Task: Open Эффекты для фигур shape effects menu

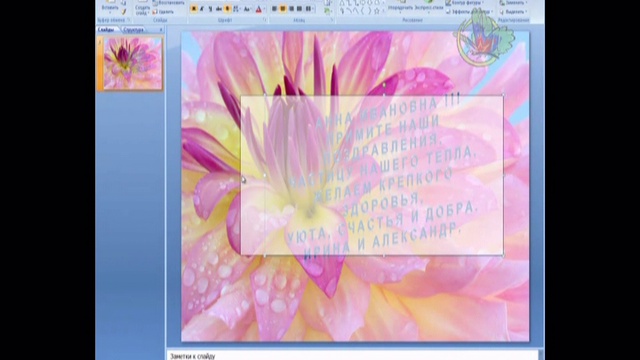Action: 469,12
